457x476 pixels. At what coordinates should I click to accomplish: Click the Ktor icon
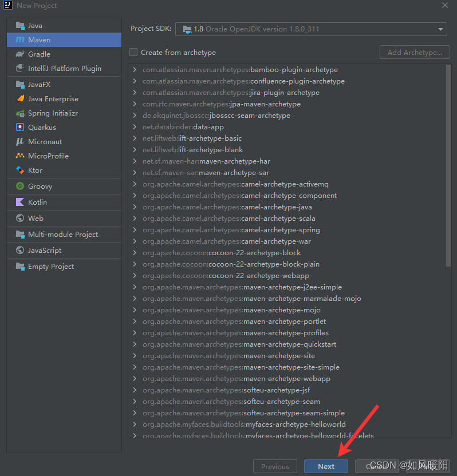pyautogui.click(x=20, y=170)
